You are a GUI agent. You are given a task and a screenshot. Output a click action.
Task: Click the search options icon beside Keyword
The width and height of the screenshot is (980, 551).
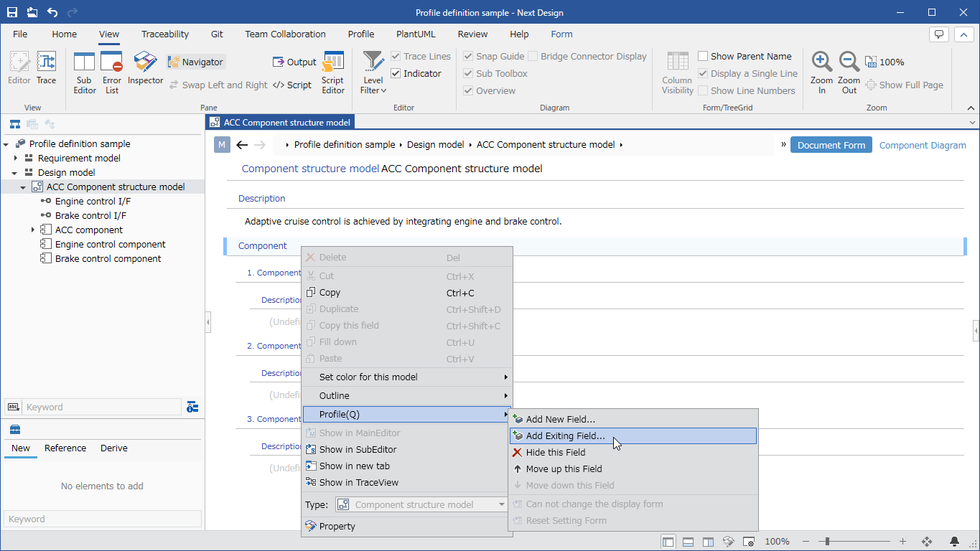pos(192,407)
